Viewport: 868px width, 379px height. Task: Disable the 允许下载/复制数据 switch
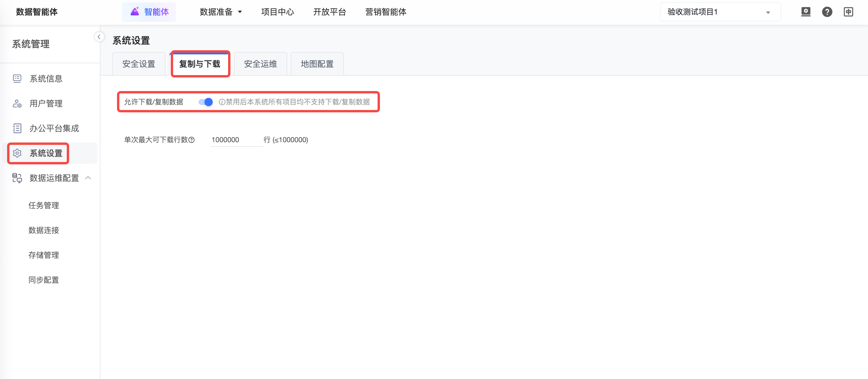tap(206, 102)
